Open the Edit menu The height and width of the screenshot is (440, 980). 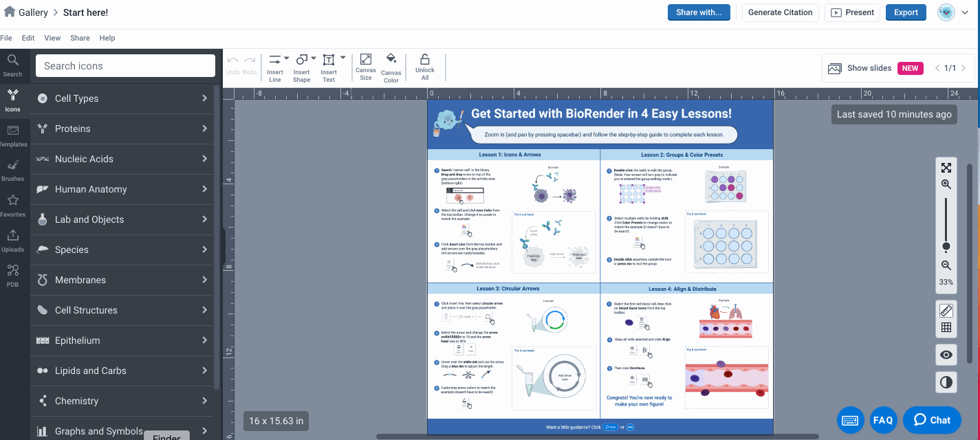28,38
